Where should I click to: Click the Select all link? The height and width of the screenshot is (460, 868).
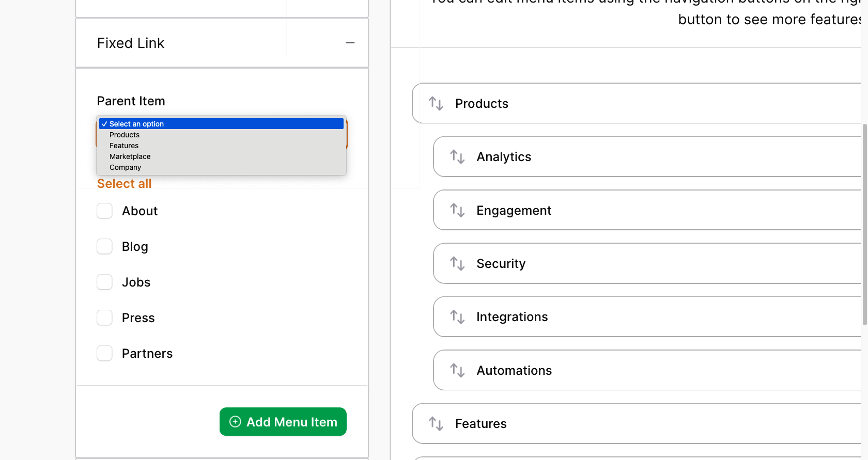tap(124, 184)
